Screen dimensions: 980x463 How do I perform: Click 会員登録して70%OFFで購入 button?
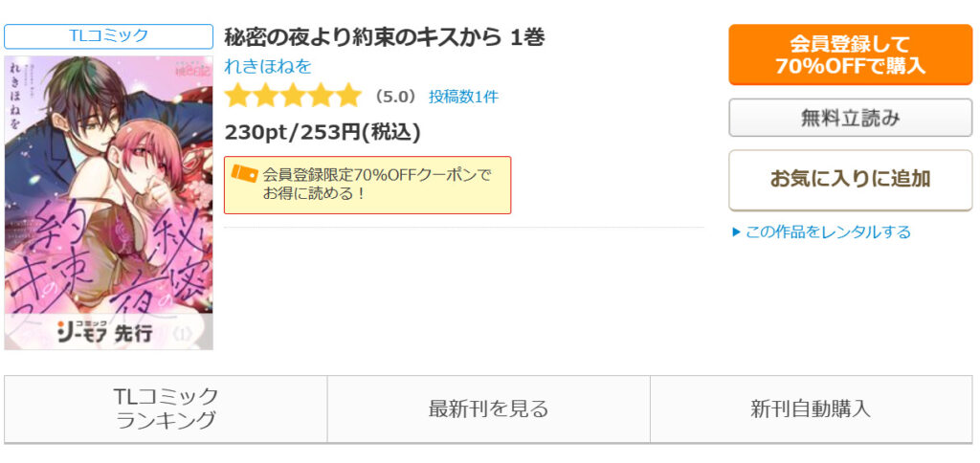(x=850, y=55)
